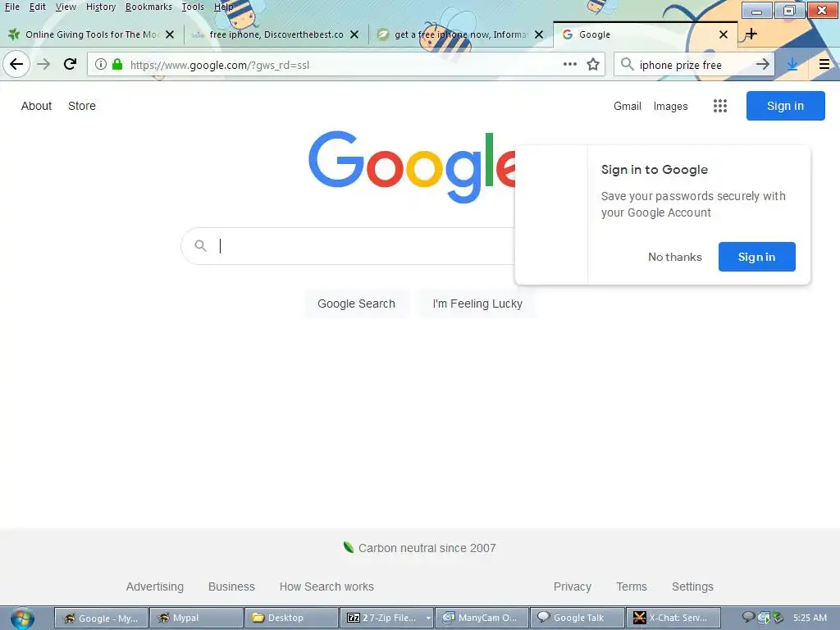Image resolution: width=840 pixels, height=630 pixels.
Task: Open ManyCam taskbar window
Action: (x=482, y=618)
